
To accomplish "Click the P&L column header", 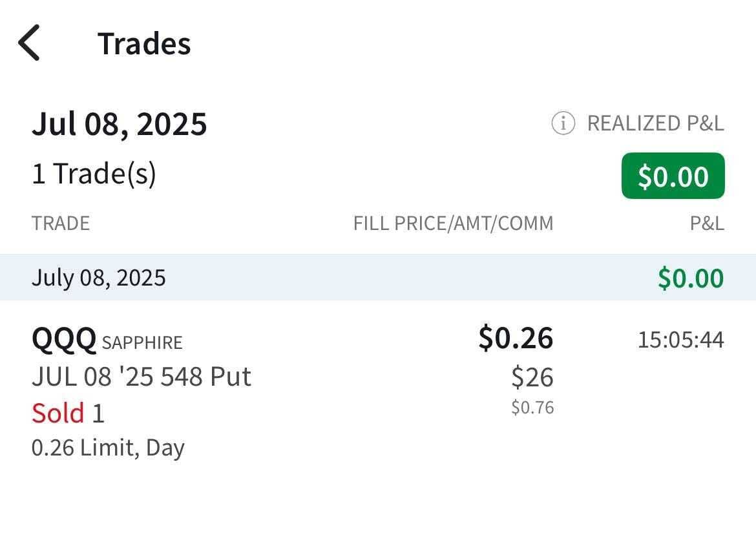I will [707, 224].
